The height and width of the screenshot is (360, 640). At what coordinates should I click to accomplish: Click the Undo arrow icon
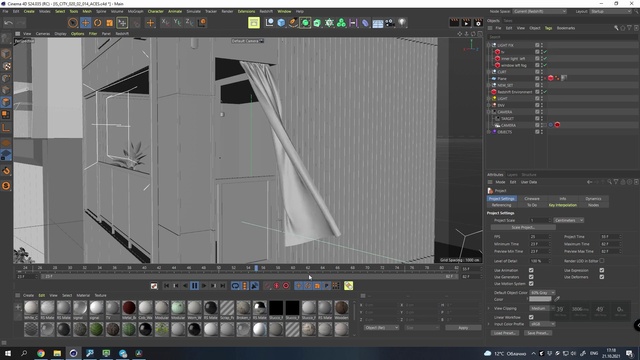point(8,23)
